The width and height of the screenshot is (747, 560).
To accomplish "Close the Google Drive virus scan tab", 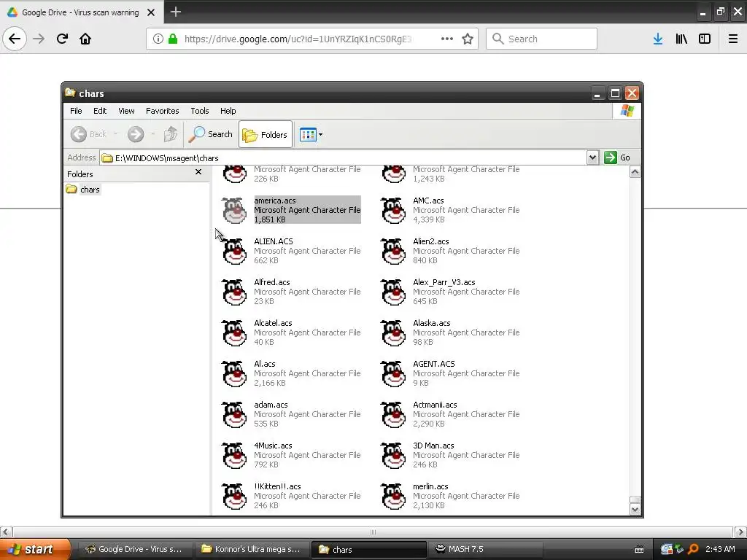I will [151, 12].
